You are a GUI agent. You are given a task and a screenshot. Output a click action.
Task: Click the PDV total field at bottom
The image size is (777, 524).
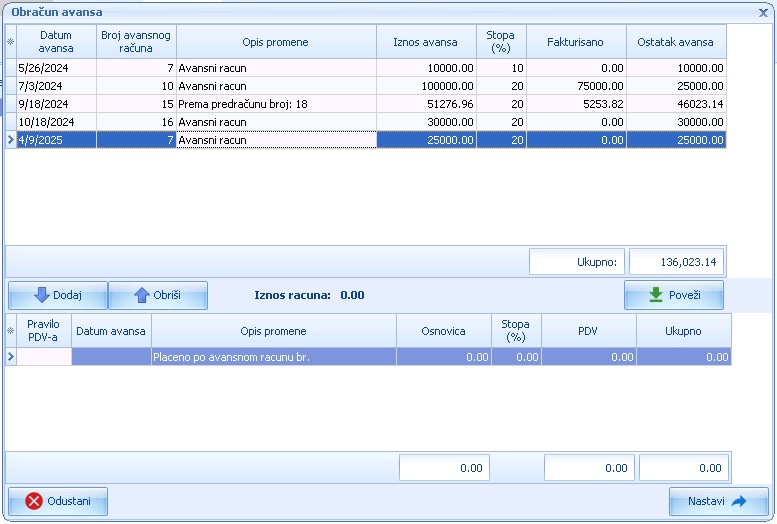pyautogui.click(x=589, y=468)
